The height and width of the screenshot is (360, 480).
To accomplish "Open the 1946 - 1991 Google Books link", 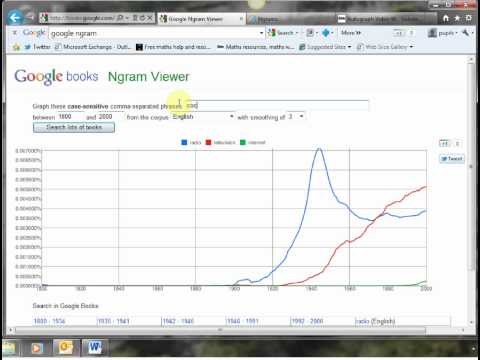I will point(242,321).
